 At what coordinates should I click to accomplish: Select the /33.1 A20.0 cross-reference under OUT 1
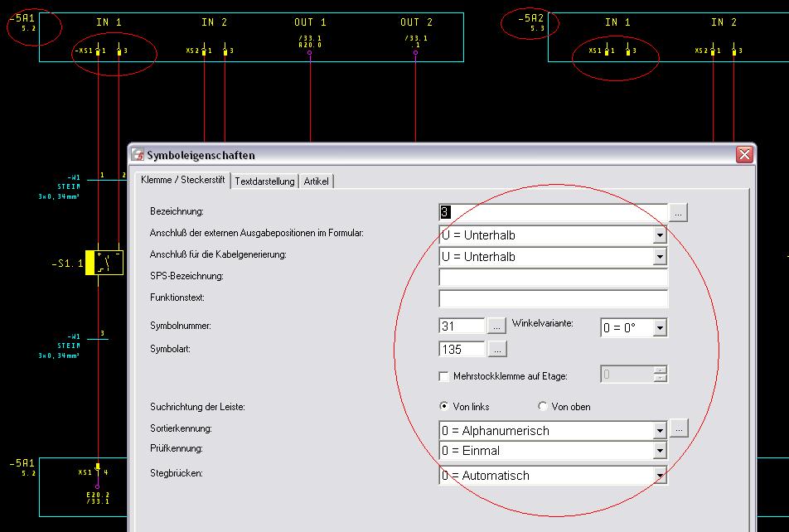310,41
